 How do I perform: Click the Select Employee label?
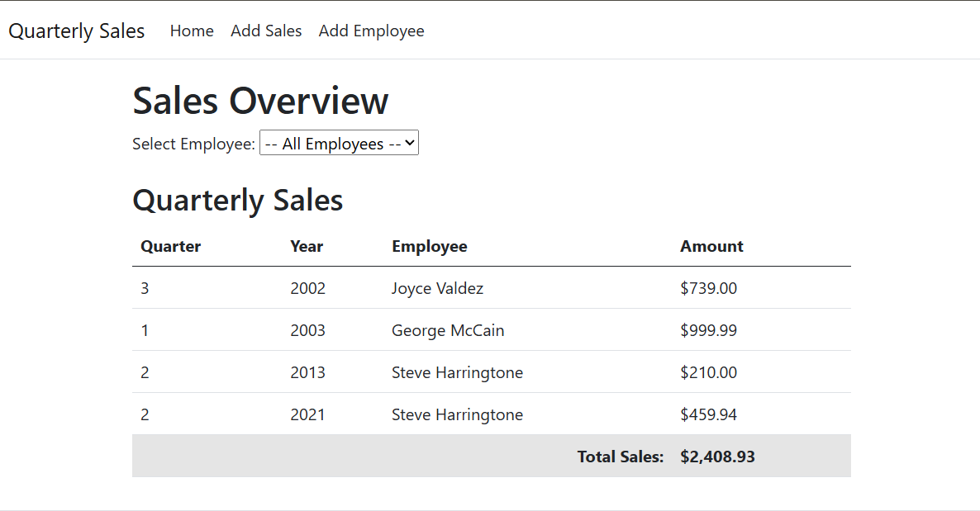tap(193, 144)
